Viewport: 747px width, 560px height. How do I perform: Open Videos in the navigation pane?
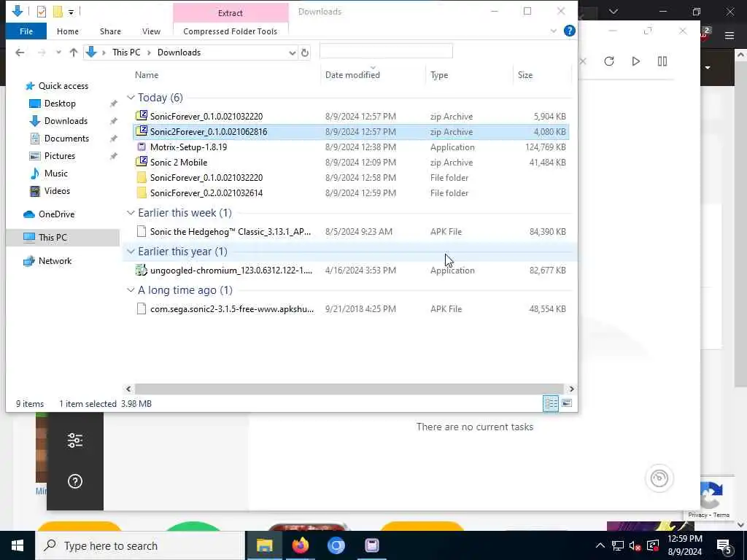pyautogui.click(x=57, y=191)
